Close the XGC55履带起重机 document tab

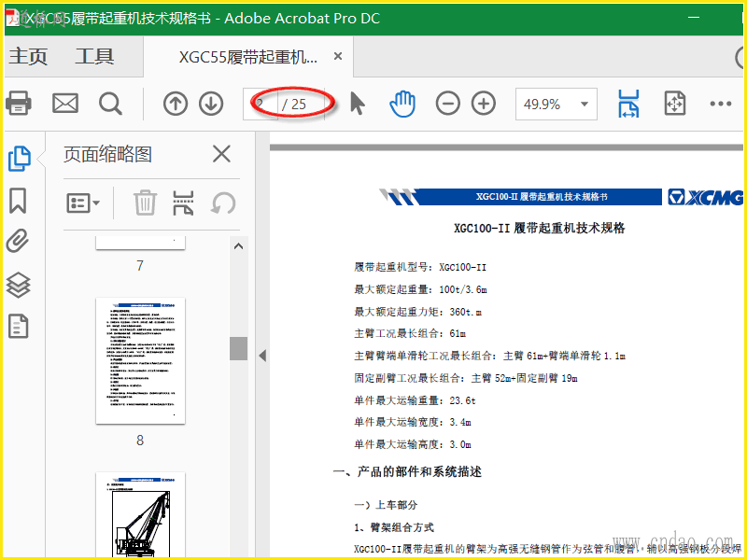(338, 56)
